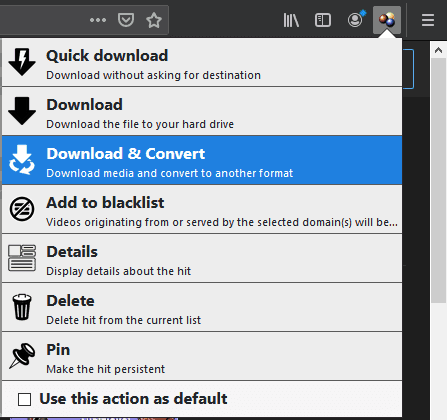
Task: Click the Quick download lightning arrow icon
Action: (22, 62)
